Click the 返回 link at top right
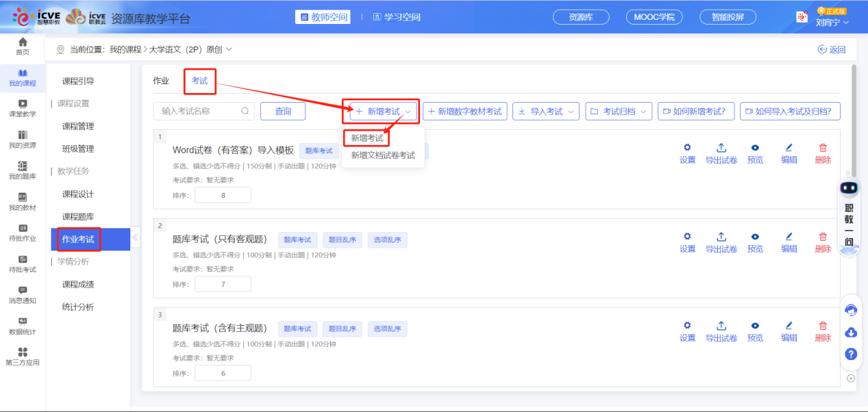The width and height of the screenshot is (868, 412). tap(832, 49)
